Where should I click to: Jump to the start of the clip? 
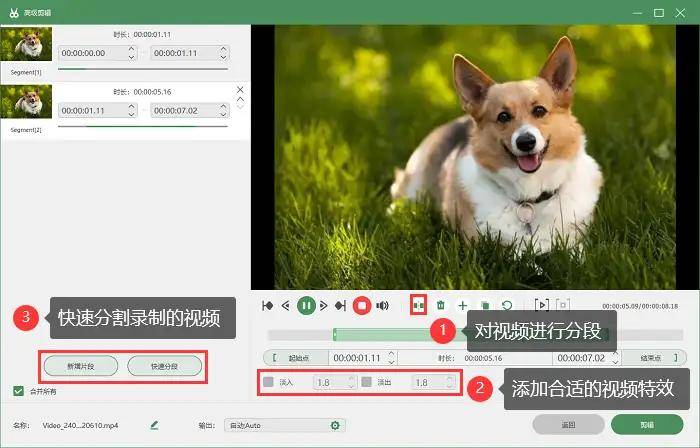267,306
